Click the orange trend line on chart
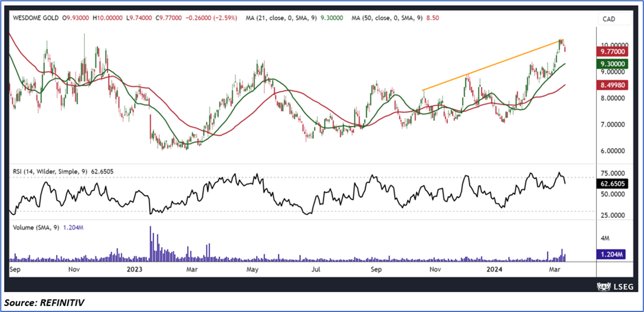644x312 pixels. 493,65
